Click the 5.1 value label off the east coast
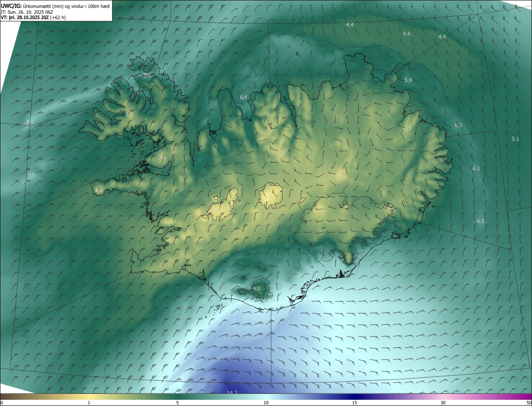532x406 pixels. click(515, 139)
